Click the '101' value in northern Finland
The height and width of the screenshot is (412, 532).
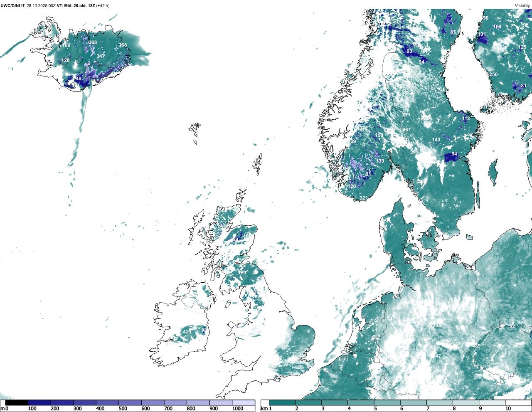pos(482,34)
